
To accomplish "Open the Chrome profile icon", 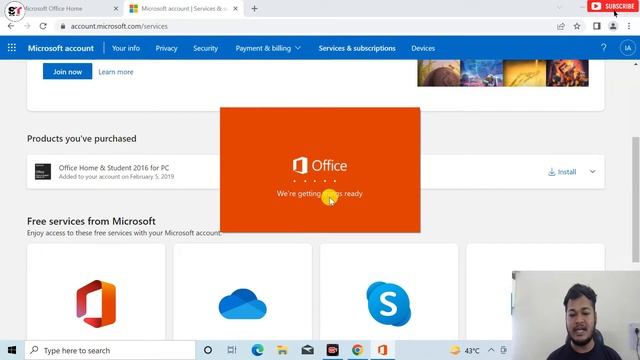I will click(613, 26).
